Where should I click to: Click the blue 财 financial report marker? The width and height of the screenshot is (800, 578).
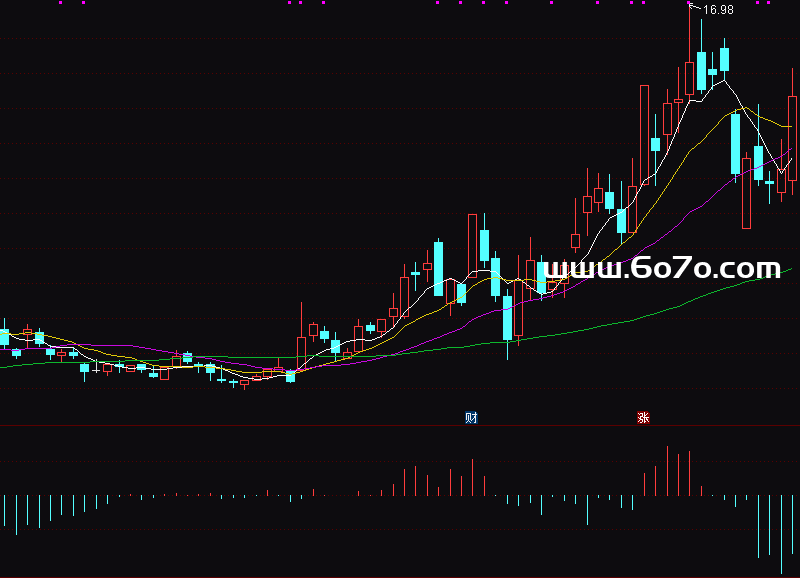471,418
